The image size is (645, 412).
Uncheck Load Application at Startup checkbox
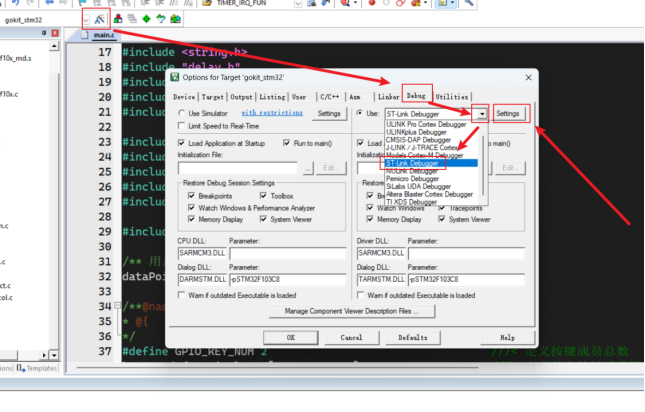181,143
